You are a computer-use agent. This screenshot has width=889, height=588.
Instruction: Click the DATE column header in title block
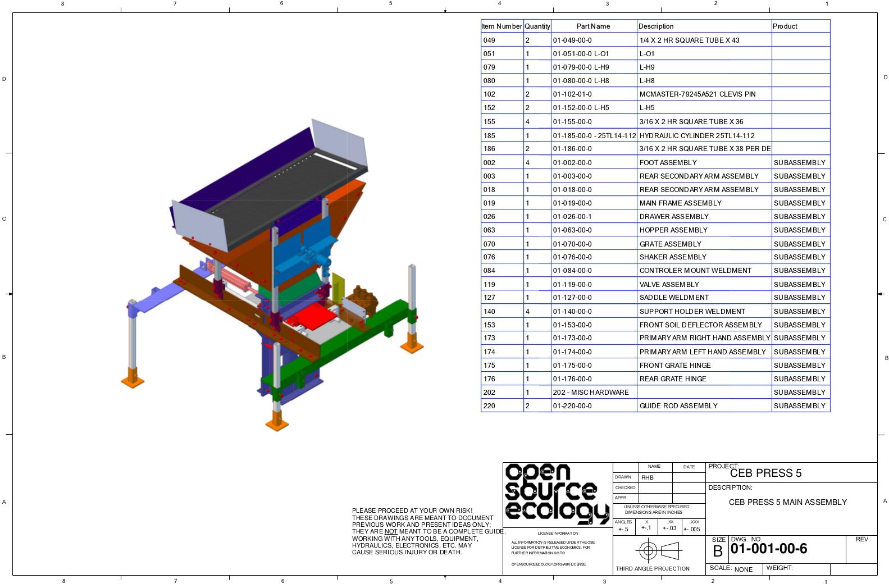point(689,467)
